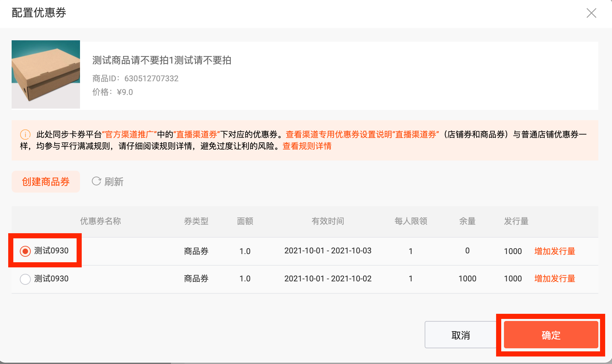
Task: Click the 券类型 column header
Action: point(196,221)
